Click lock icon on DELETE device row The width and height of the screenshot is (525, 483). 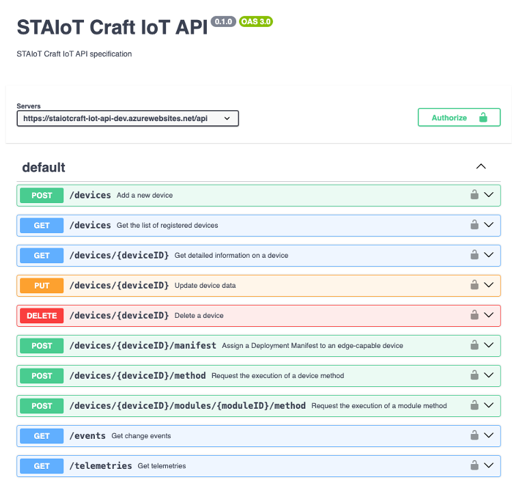point(474,315)
